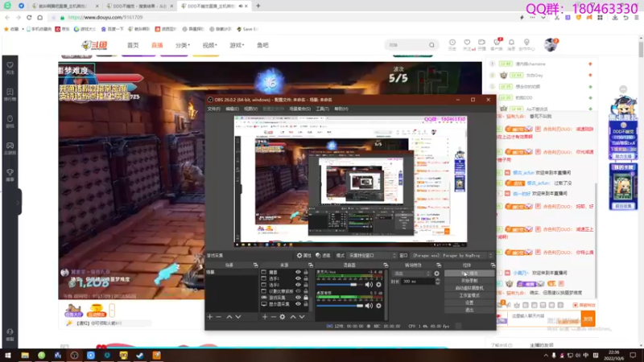Open 模式 capture mode dropdown
The image size is (644, 362).
[373, 255]
